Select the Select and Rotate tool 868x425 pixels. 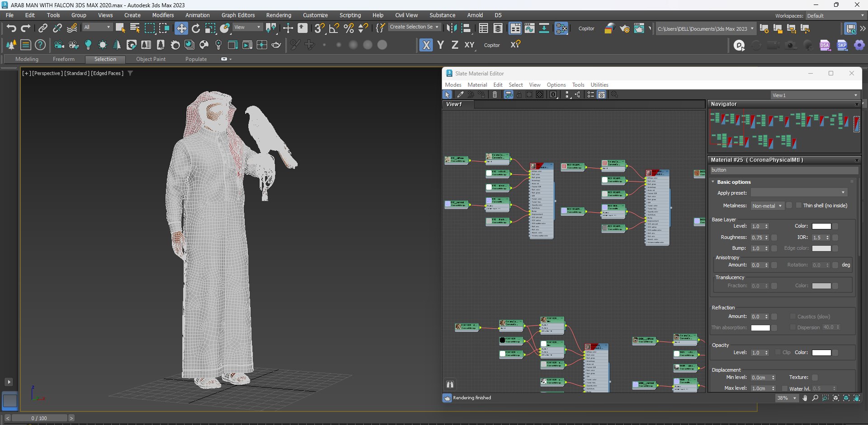(x=196, y=28)
